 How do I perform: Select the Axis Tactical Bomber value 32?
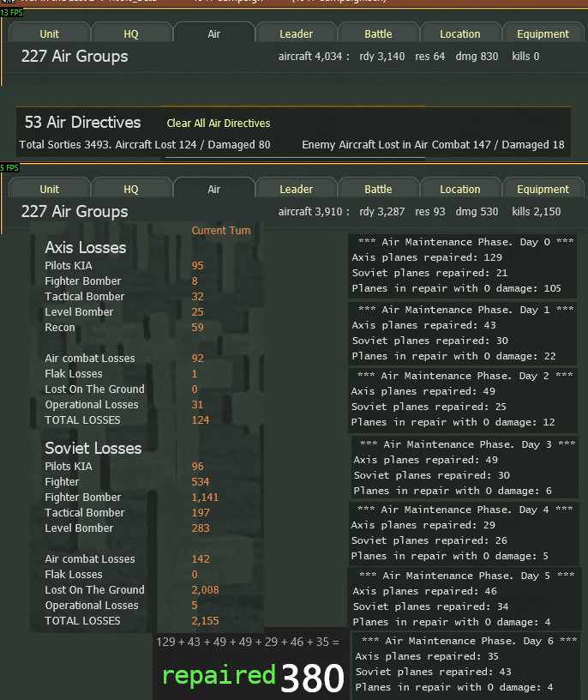198,297
